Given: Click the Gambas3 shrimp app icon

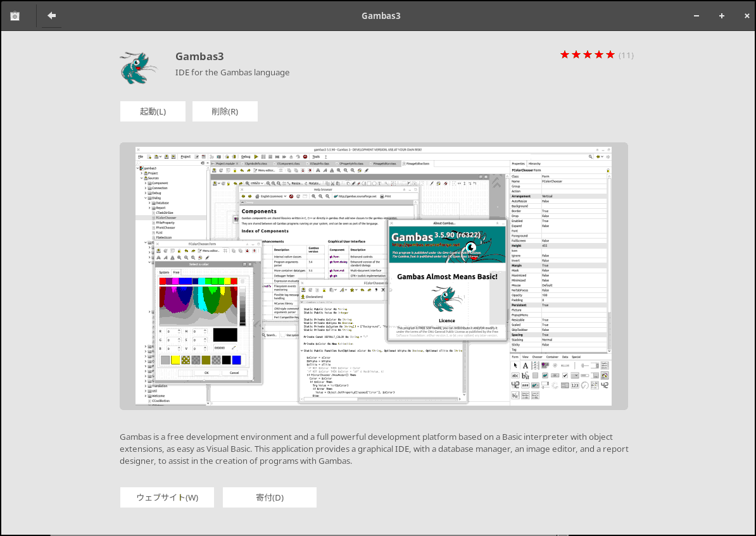Looking at the screenshot, I should pos(139,68).
